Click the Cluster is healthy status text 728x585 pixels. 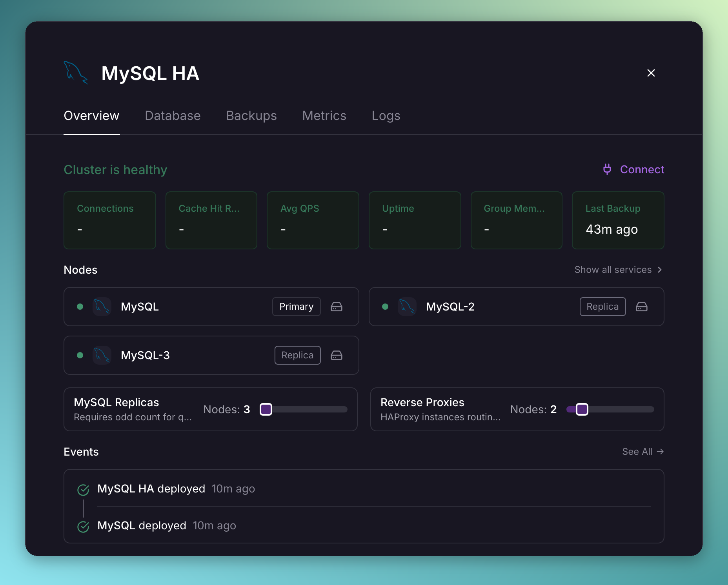[115, 170]
